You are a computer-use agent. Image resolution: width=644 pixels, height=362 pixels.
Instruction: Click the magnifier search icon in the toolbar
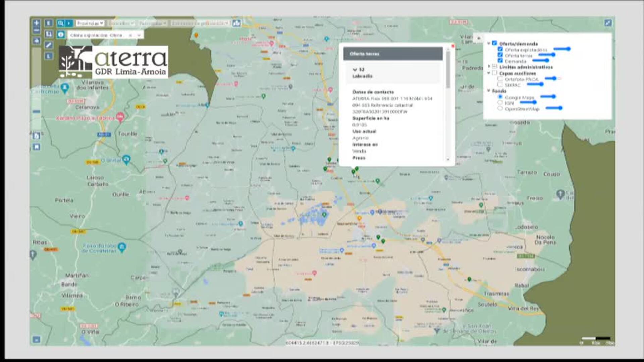click(61, 23)
